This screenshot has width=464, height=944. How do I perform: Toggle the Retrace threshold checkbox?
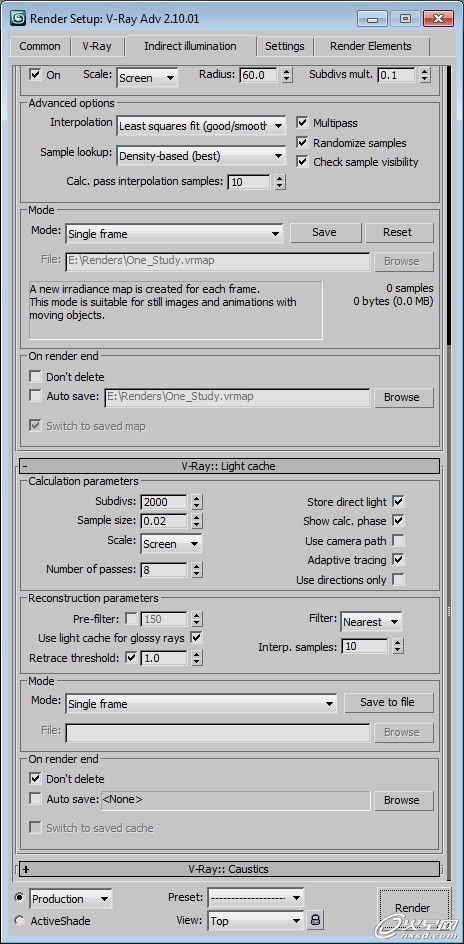[131, 657]
